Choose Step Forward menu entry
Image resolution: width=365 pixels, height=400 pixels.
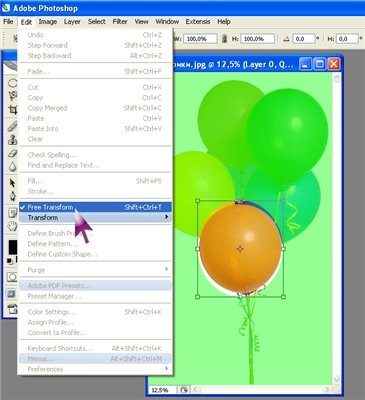[x=95, y=45]
